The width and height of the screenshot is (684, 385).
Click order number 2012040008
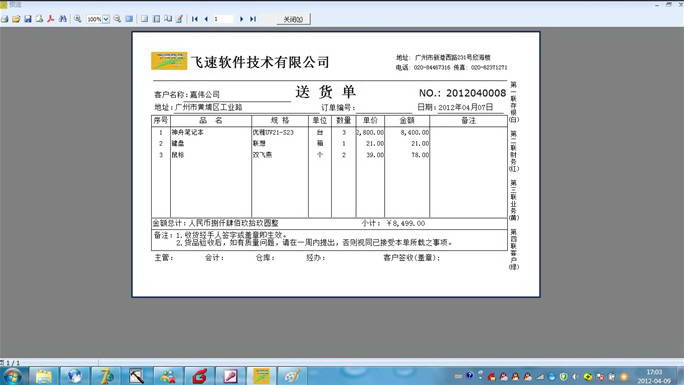pyautogui.click(x=476, y=93)
